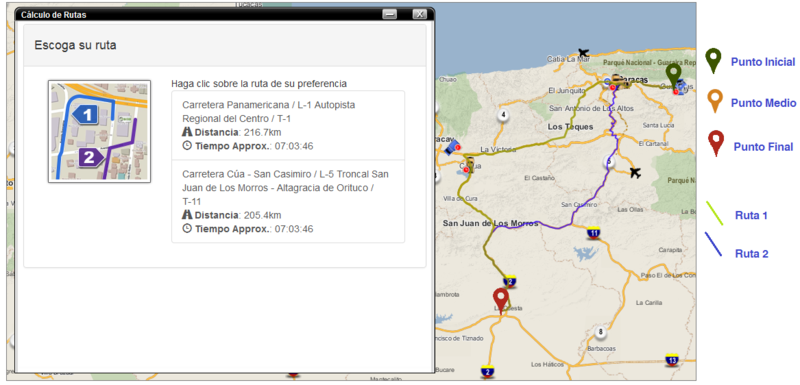Screen dimensions: 800x385
Task: Click the cluster marker numbered 4
Action: tap(504, 115)
